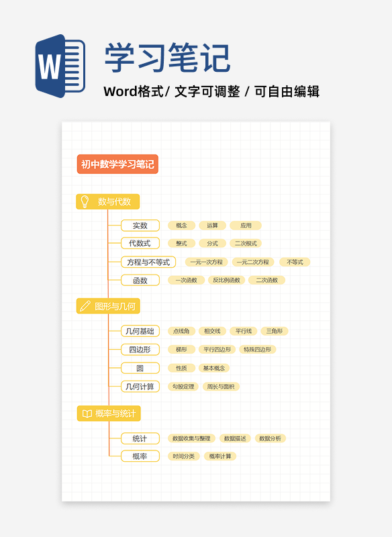Click the pencil icon beside 图形与几何
392x537 pixels.
tap(85, 306)
